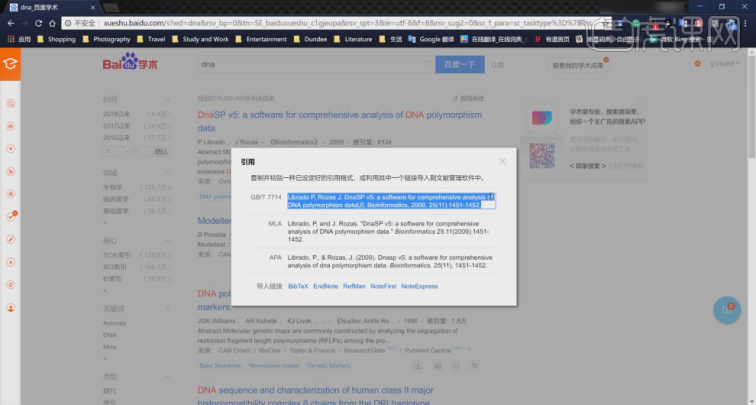The image size is (756, 405).
Task: Open the Google 翻译 bookmark
Action: pyautogui.click(x=431, y=40)
